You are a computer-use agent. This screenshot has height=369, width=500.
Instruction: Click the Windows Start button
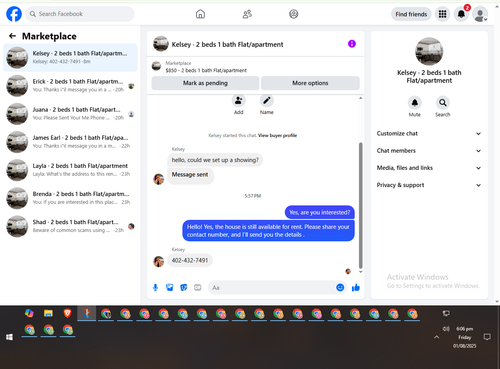pyautogui.click(x=9, y=337)
